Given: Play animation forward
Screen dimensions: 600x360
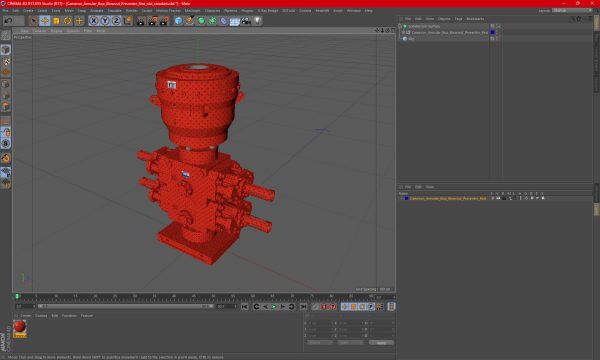Looking at the screenshot, I should (x=274, y=307).
